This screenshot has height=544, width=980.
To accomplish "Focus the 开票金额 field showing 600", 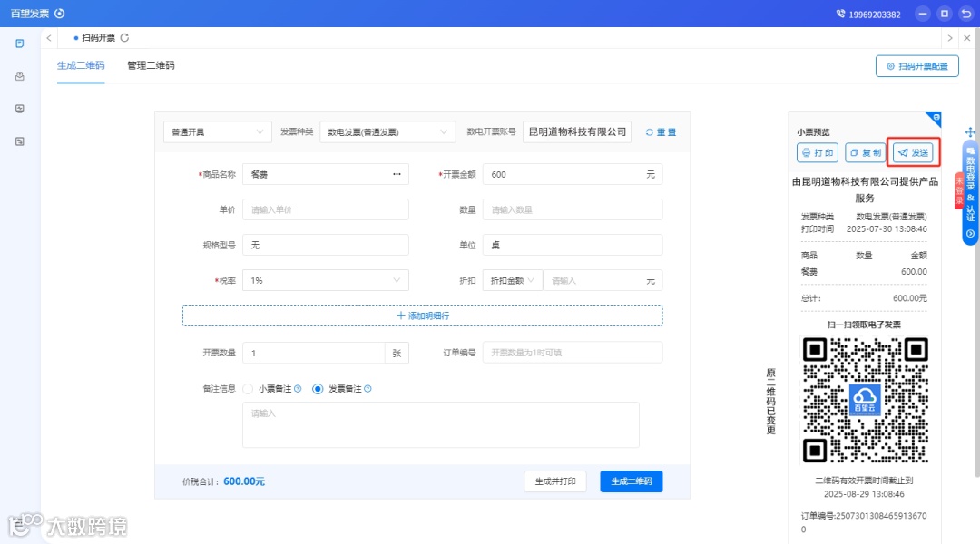I will tap(573, 174).
